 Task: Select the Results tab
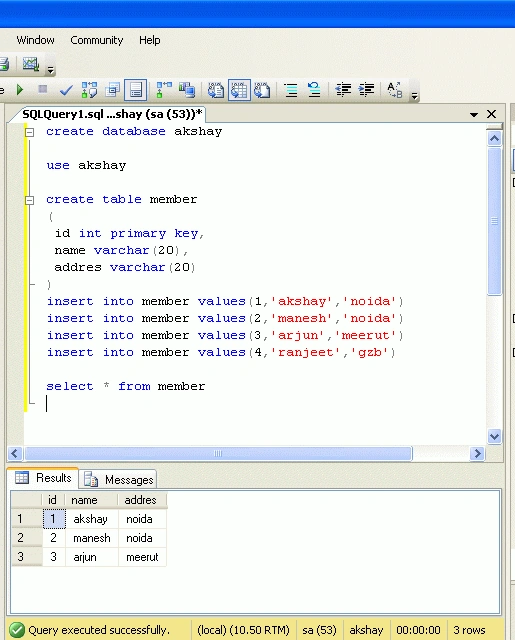coord(43,478)
